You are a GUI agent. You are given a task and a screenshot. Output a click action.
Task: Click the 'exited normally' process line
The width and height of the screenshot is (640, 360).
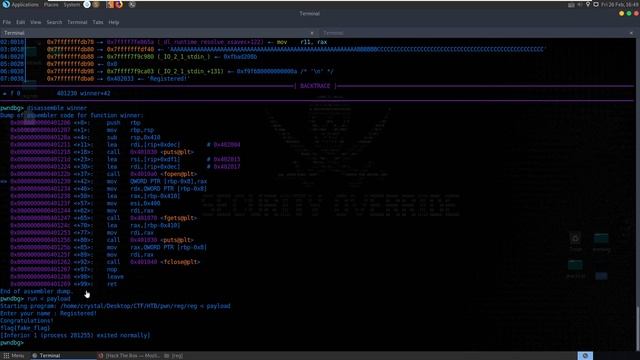(x=75, y=336)
